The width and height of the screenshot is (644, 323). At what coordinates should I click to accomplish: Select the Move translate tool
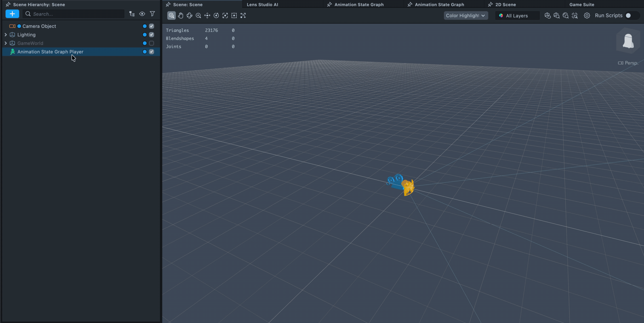pyautogui.click(x=207, y=16)
